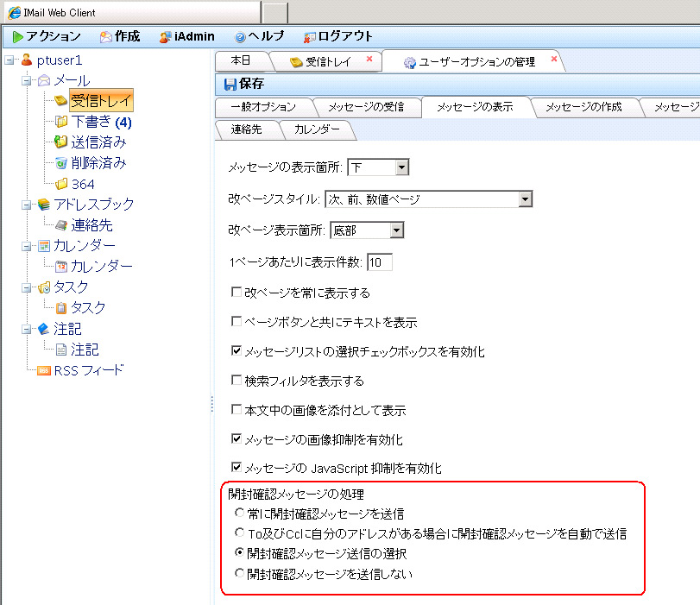Click the タスク parent folder icon
This screenshot has width=700, height=605.
pyautogui.click(x=44, y=287)
